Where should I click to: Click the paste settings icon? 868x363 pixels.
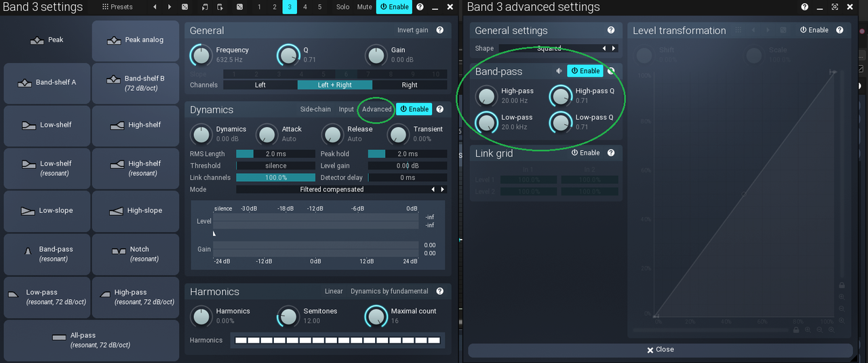click(x=220, y=7)
